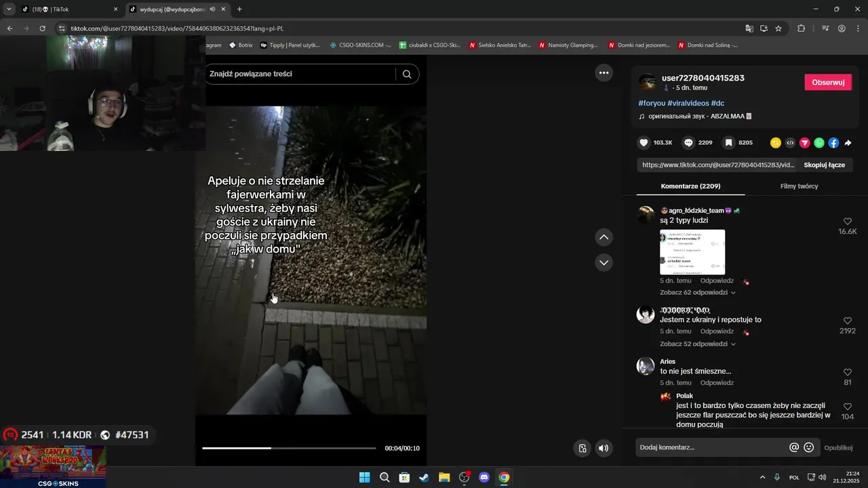Open the Windows Start menu

pos(364,477)
